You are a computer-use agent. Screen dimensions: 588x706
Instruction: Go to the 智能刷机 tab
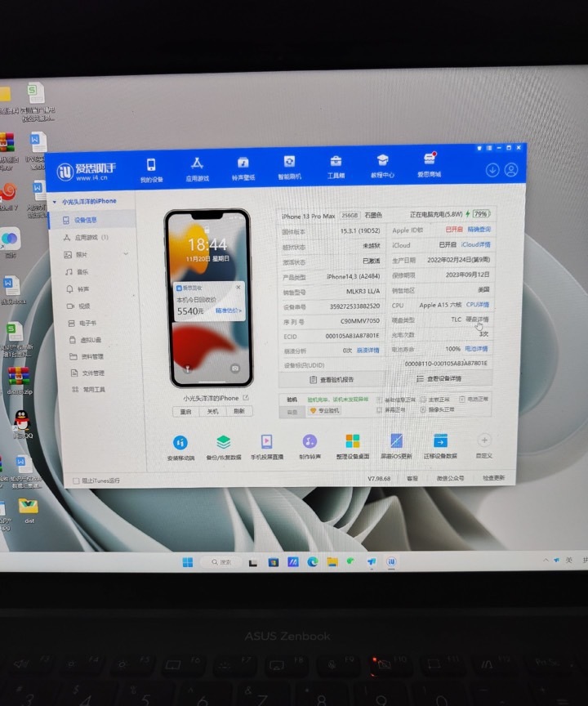(x=289, y=168)
